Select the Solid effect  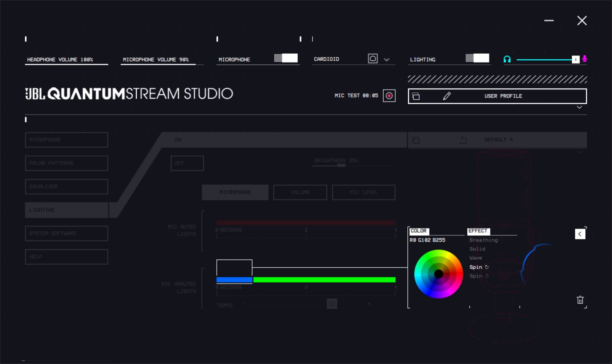[x=477, y=249]
